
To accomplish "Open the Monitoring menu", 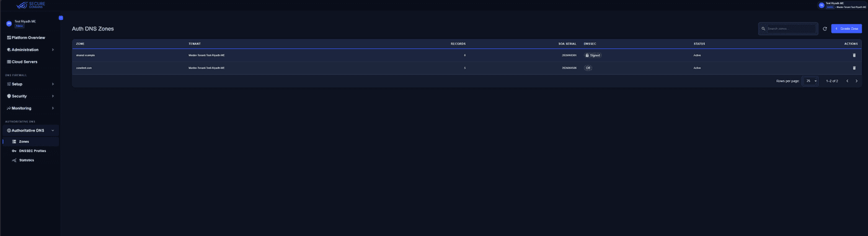I will (x=30, y=108).
